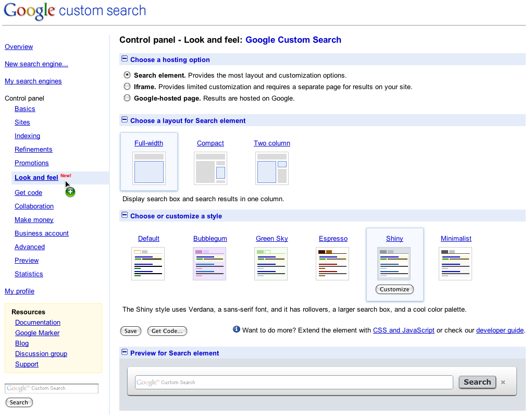Select the Search element radio button
The width and height of the screenshot is (532, 418).
coord(127,75)
